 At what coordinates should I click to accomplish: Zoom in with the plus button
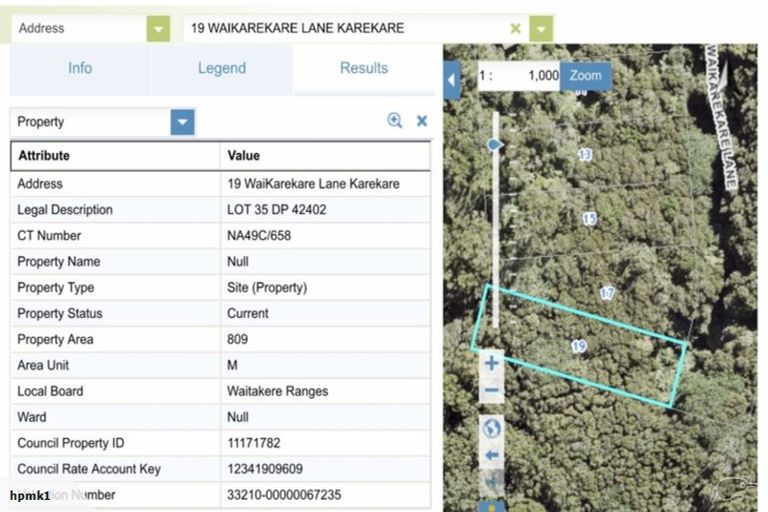point(492,363)
